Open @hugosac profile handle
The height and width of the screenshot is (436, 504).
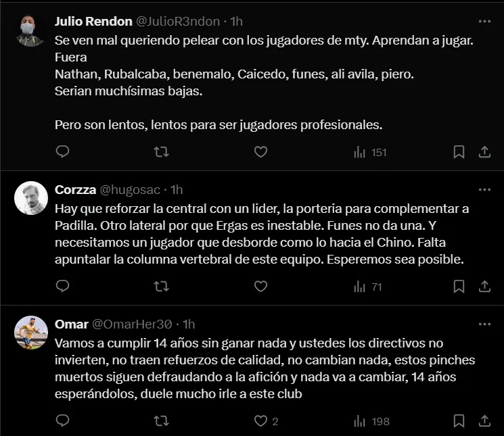click(x=132, y=190)
